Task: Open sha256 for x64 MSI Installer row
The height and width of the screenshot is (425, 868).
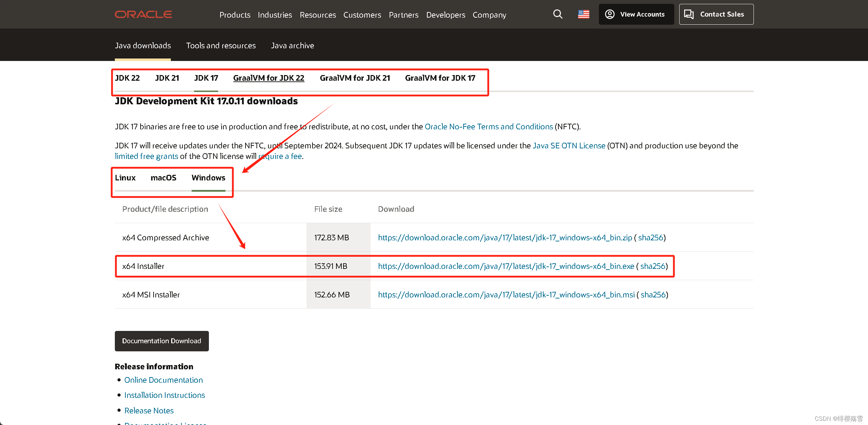Action: 653,295
